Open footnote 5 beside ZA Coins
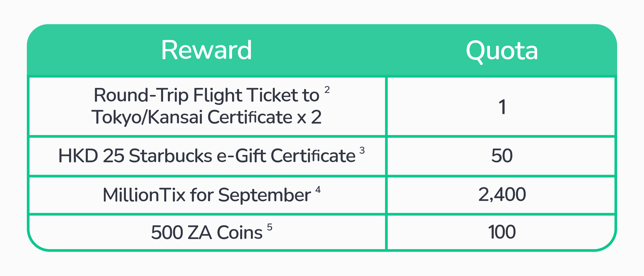Viewport: 644px width, 276px height. (x=270, y=227)
